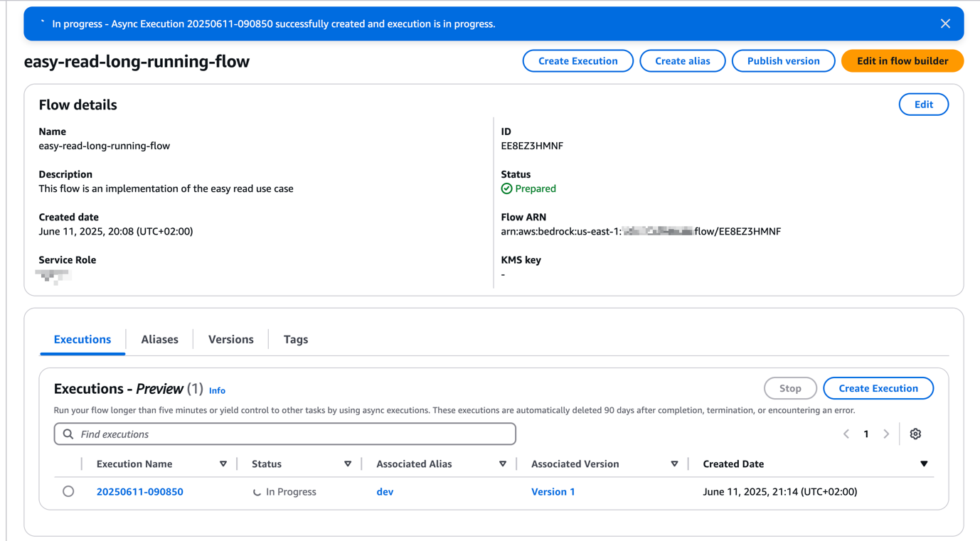Viewport: 980px width, 541px height.
Task: Open the Execution Name column filter dropdown
Action: [x=224, y=464]
